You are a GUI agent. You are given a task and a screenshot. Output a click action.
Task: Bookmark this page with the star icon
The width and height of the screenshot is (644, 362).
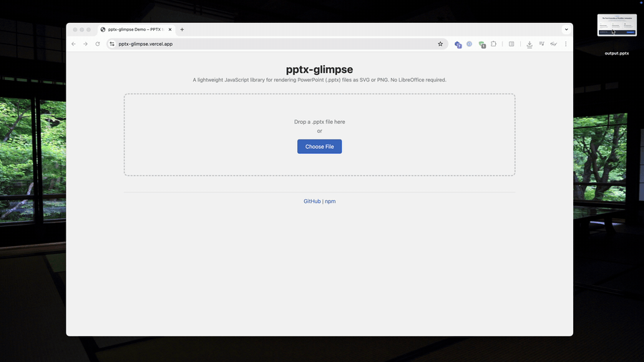click(x=440, y=44)
